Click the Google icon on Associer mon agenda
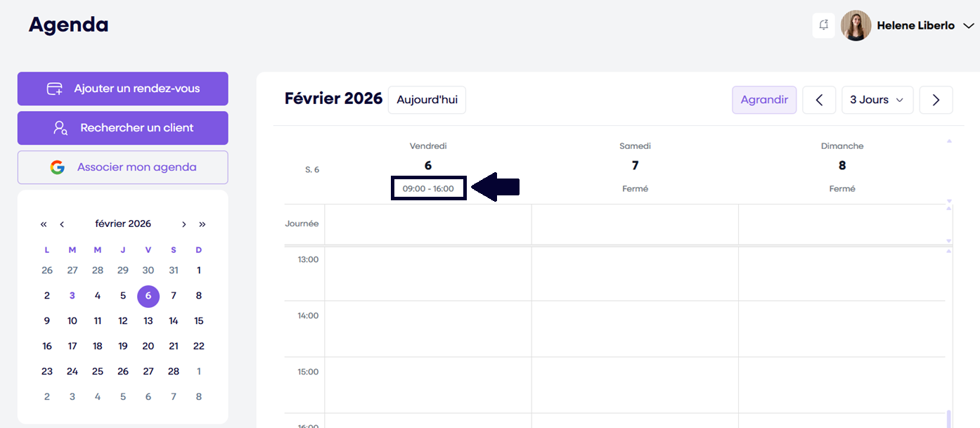The height and width of the screenshot is (428, 980). click(x=58, y=167)
